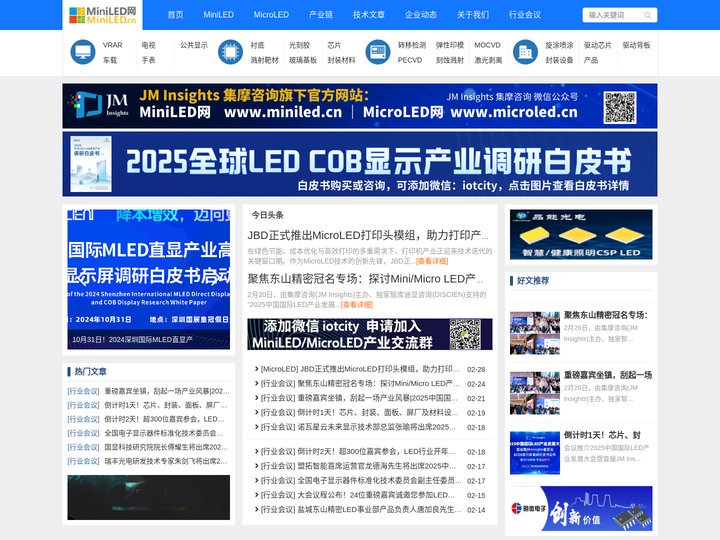Image resolution: width=720 pixels, height=540 pixels.
Task: Open the 首页 nav item
Action: click(x=175, y=15)
